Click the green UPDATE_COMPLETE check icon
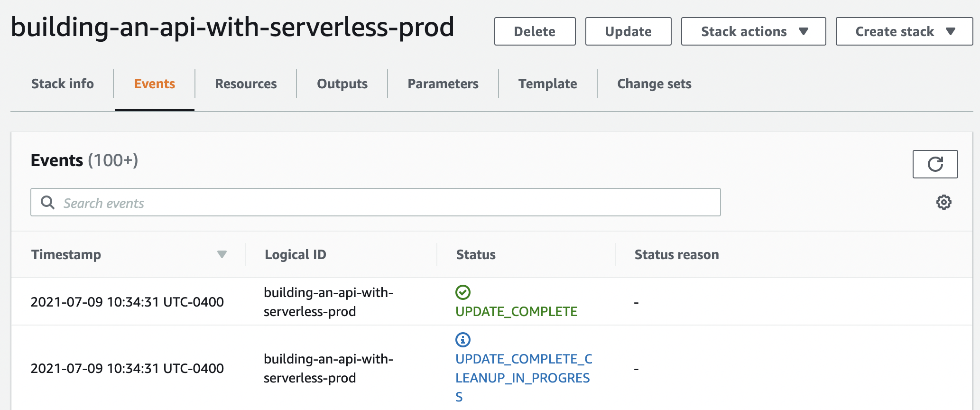 tap(463, 292)
